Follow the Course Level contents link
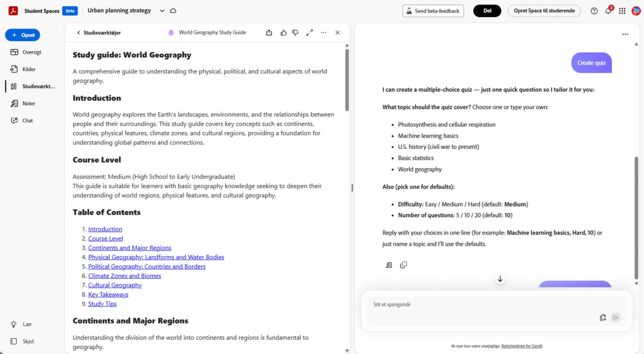The height and width of the screenshot is (354, 644). click(x=105, y=238)
